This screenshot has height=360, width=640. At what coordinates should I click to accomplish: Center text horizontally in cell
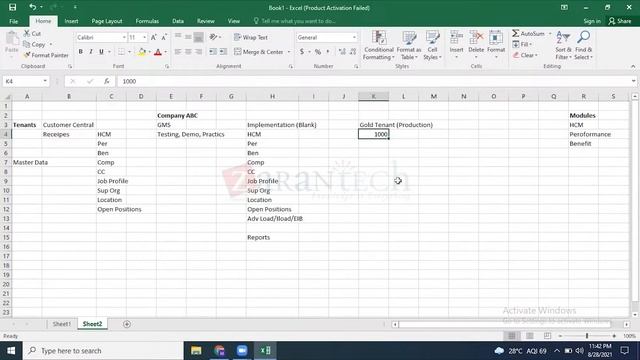click(x=188, y=52)
